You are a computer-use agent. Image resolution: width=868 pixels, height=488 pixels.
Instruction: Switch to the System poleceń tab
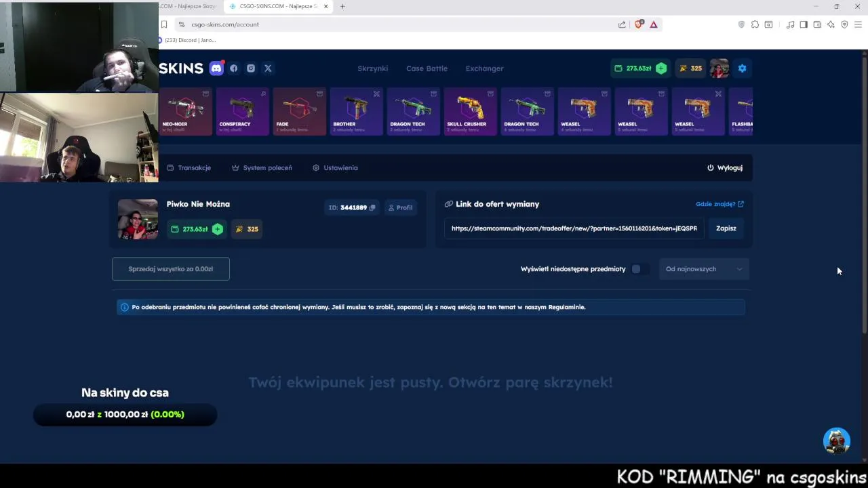pyautogui.click(x=262, y=167)
